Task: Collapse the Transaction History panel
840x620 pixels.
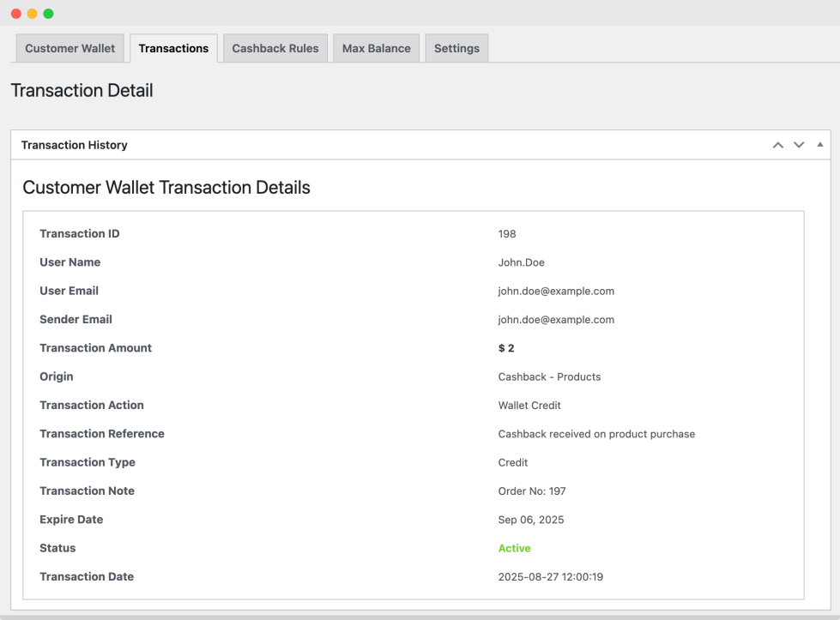Action: [819, 145]
